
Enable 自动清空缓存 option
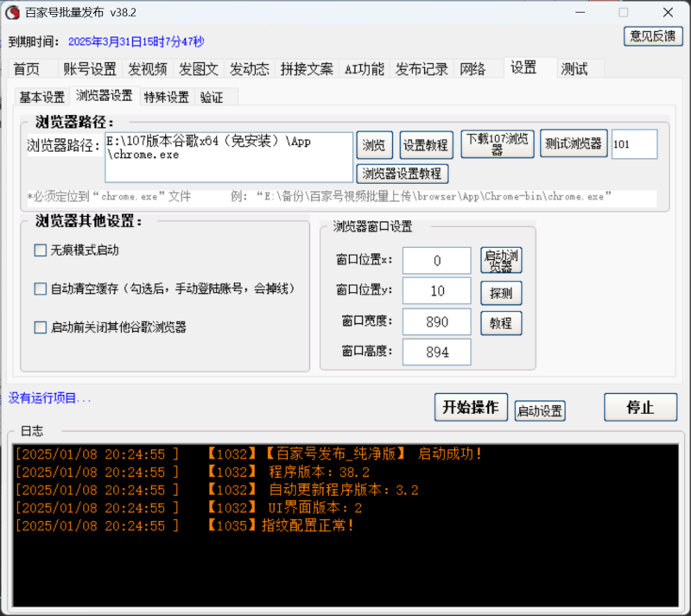coord(39,288)
